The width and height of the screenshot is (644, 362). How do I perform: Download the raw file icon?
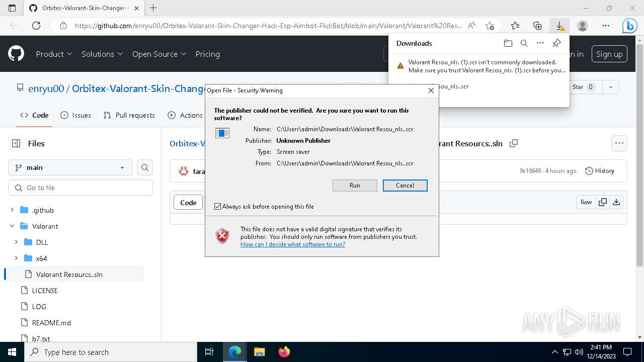tap(616, 202)
